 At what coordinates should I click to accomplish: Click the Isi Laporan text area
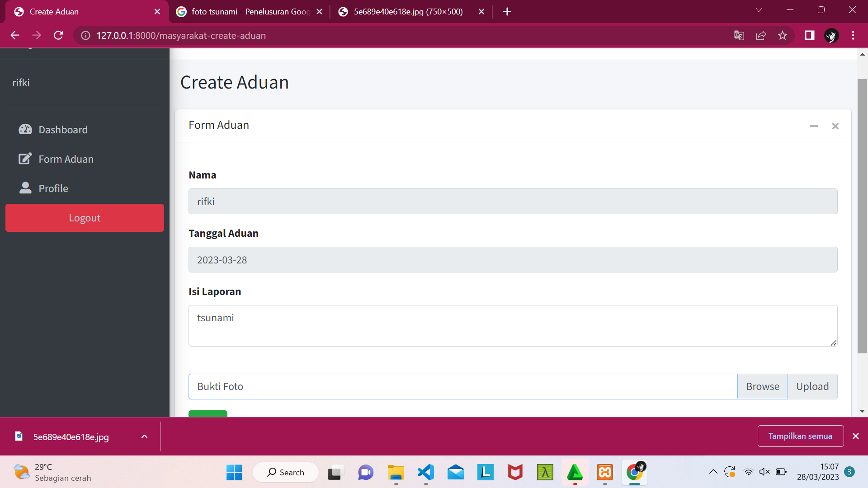tap(513, 326)
